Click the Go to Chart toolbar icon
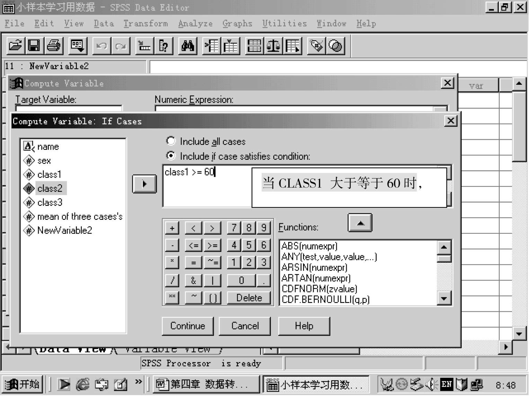532x399 pixels. pyautogui.click(x=144, y=46)
